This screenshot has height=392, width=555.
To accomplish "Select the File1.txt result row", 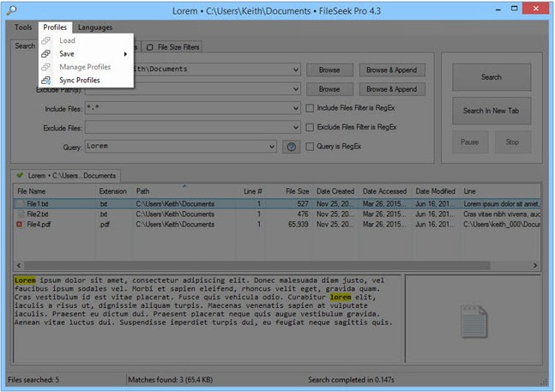I will pyautogui.click(x=277, y=204).
